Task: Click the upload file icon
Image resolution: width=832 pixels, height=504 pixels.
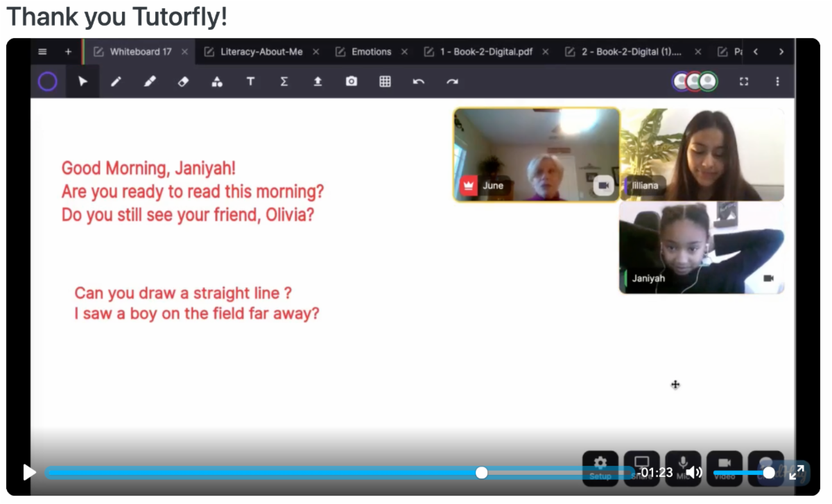Action: point(318,82)
